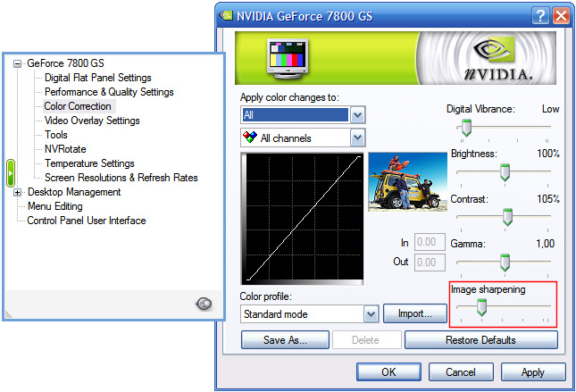Click the Save As... button
This screenshot has width=576, height=392.
285,340
